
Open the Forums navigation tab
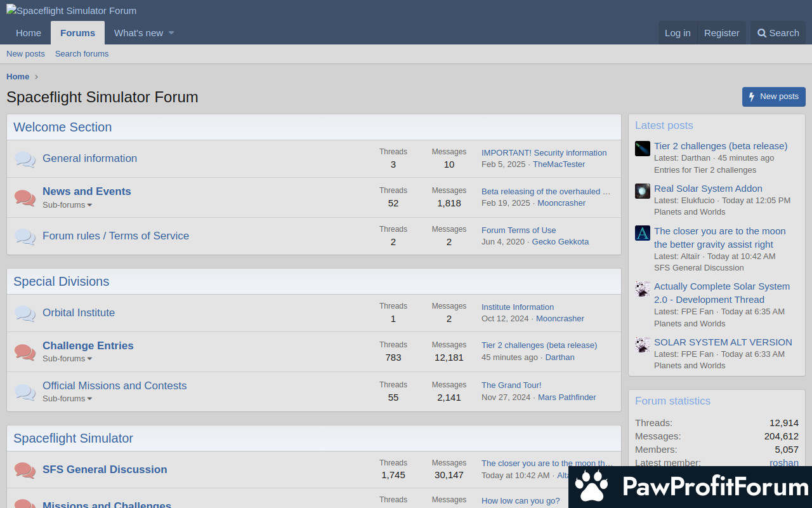click(77, 33)
